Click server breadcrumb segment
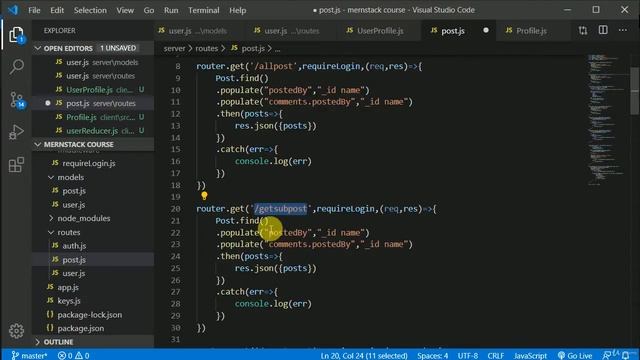The height and width of the screenshot is (360, 640). 174,49
